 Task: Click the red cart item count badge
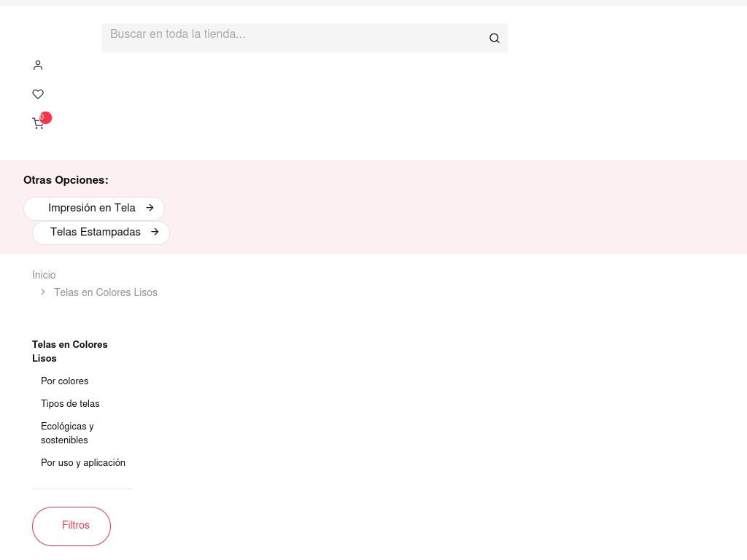[x=45, y=117]
